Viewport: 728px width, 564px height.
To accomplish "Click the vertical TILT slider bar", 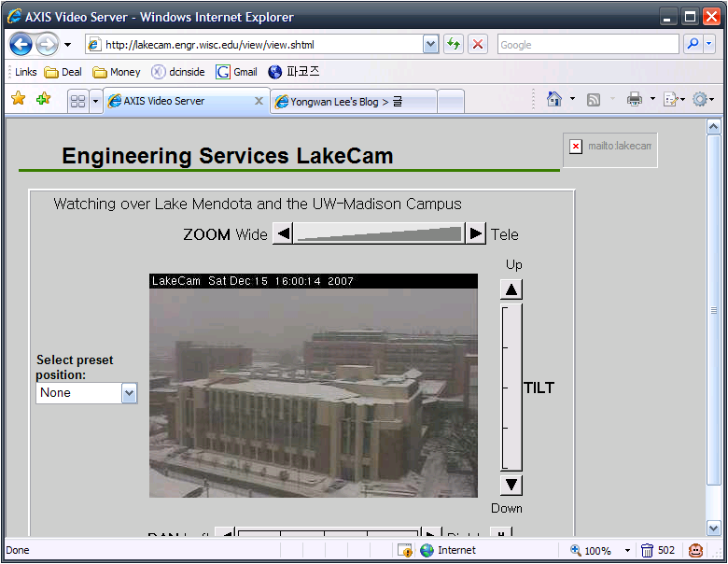I will tap(511, 388).
